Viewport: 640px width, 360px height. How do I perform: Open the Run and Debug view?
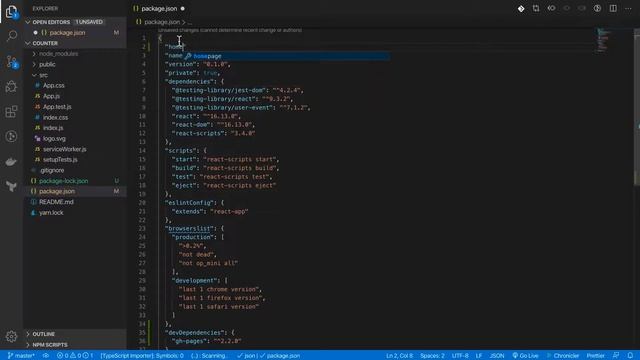pyautogui.click(x=11, y=87)
